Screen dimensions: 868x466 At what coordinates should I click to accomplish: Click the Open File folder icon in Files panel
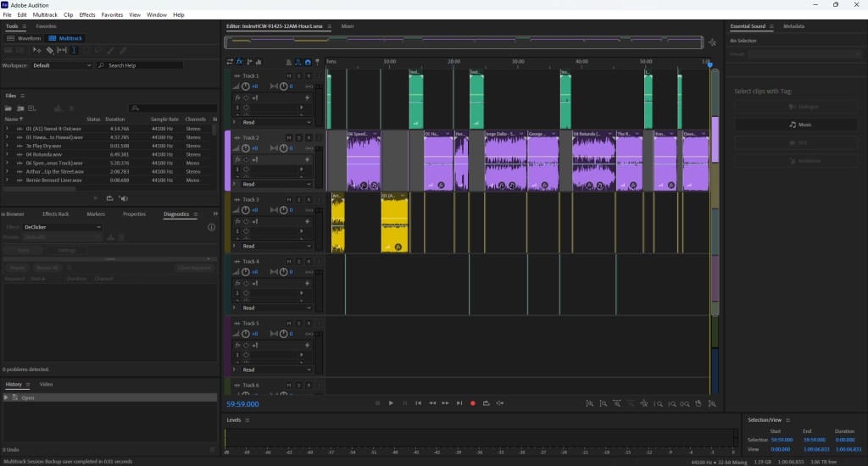8,108
